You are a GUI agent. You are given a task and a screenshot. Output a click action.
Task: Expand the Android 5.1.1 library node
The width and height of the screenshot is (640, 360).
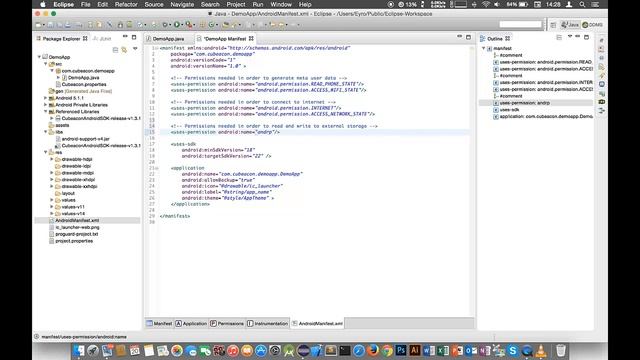[x=46, y=98]
